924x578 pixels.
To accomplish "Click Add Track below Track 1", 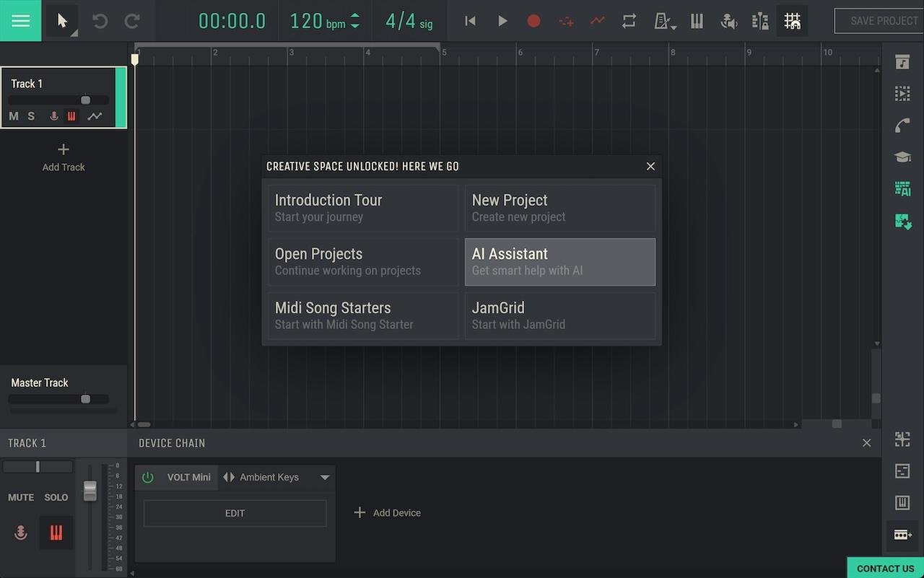I will [x=64, y=157].
